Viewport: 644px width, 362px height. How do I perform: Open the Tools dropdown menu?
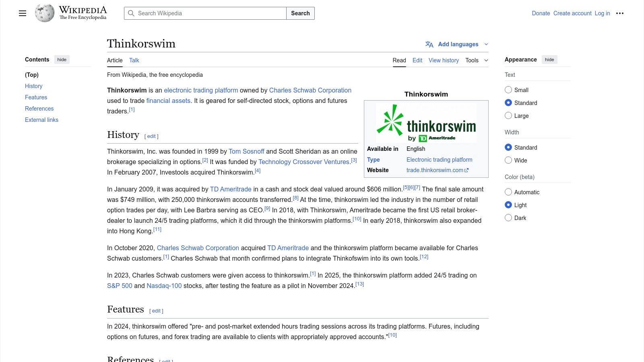pos(477,60)
